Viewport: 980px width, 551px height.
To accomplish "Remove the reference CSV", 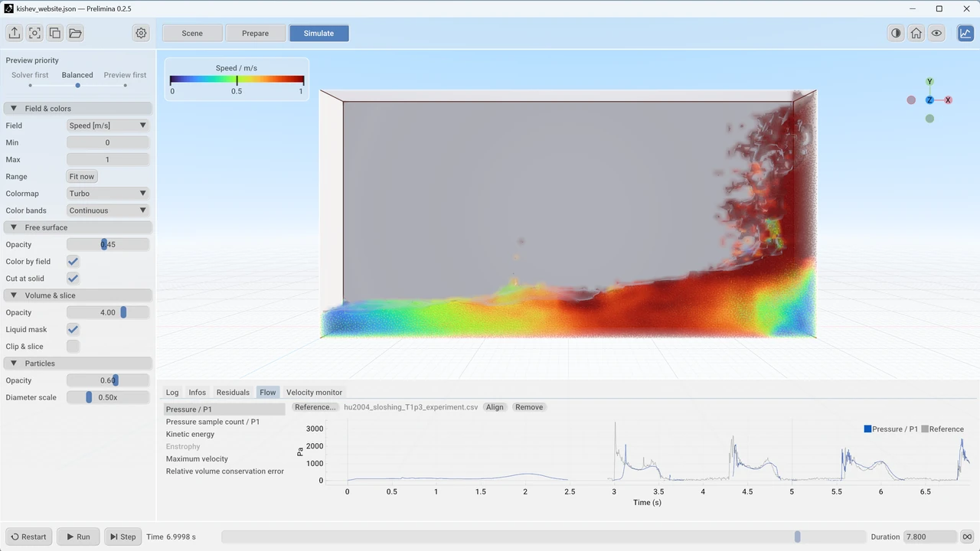I will 529,407.
